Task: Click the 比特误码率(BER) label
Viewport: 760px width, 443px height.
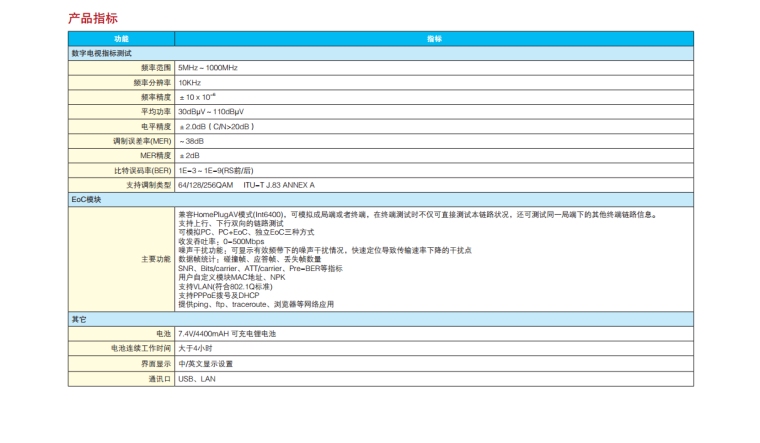Action: pos(143,171)
